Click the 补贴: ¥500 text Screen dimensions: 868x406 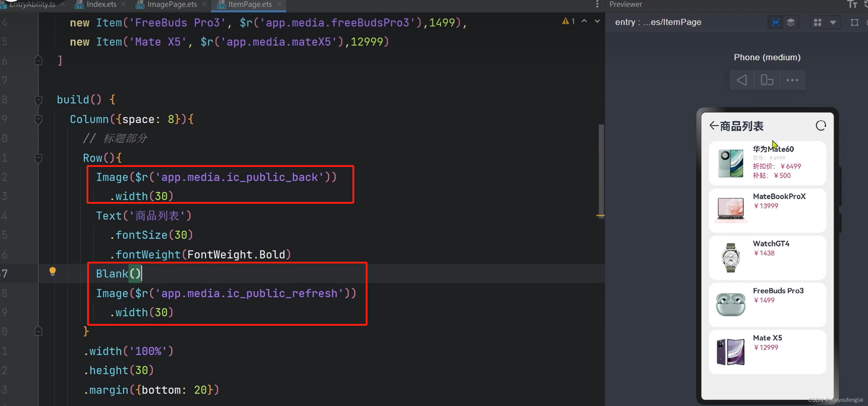coord(772,175)
